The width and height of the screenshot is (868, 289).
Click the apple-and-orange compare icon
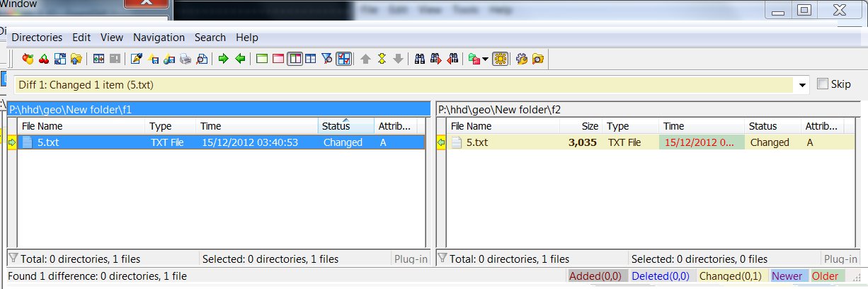[x=28, y=59]
